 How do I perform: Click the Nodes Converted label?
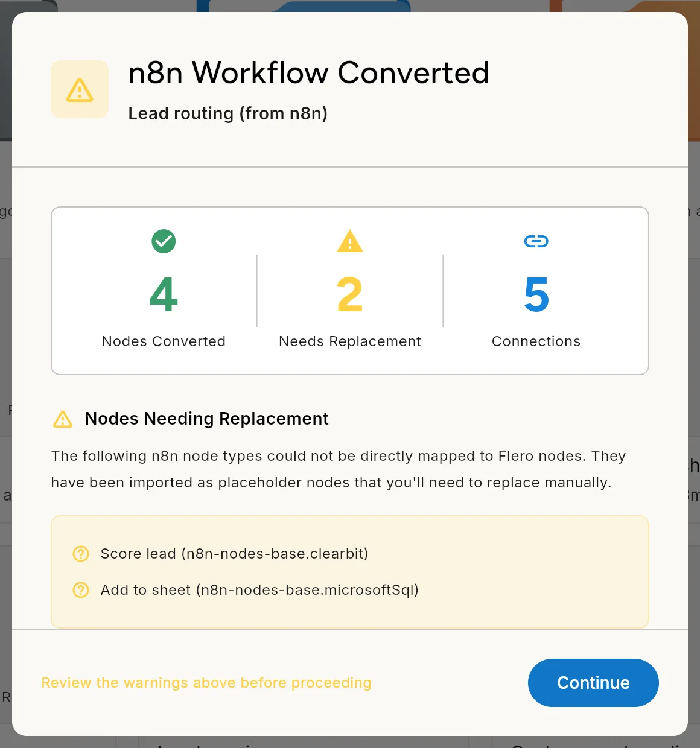[x=164, y=341]
